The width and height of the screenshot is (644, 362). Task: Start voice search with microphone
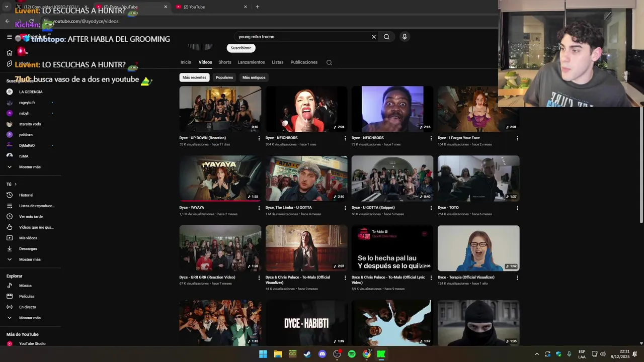tap(405, 37)
